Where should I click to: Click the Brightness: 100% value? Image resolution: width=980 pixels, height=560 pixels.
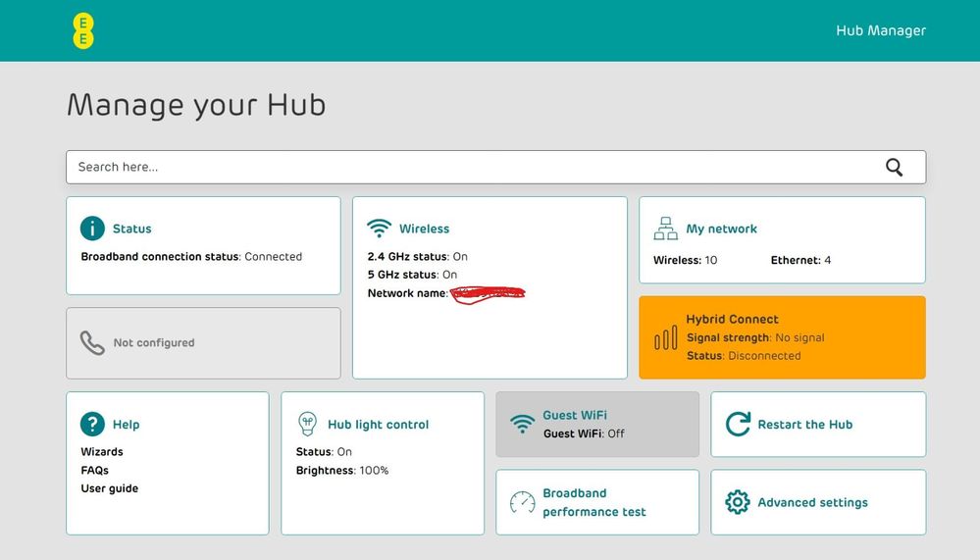(x=342, y=470)
